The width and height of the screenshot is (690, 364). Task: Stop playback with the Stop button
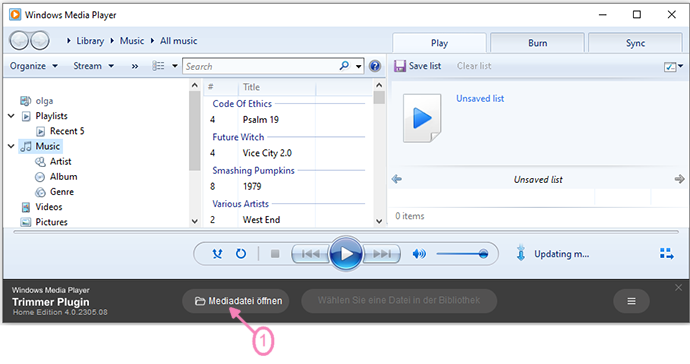point(275,254)
